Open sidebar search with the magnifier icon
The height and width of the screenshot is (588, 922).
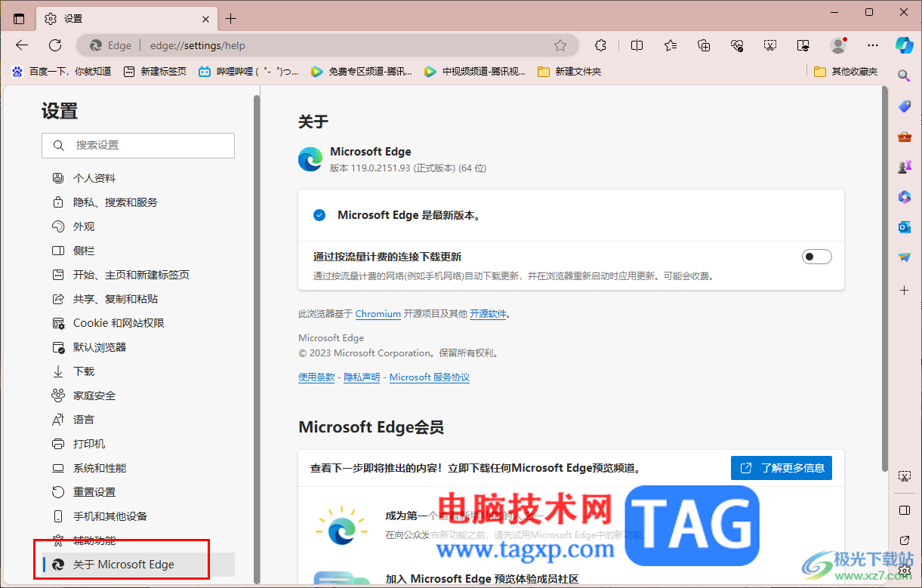(x=904, y=76)
